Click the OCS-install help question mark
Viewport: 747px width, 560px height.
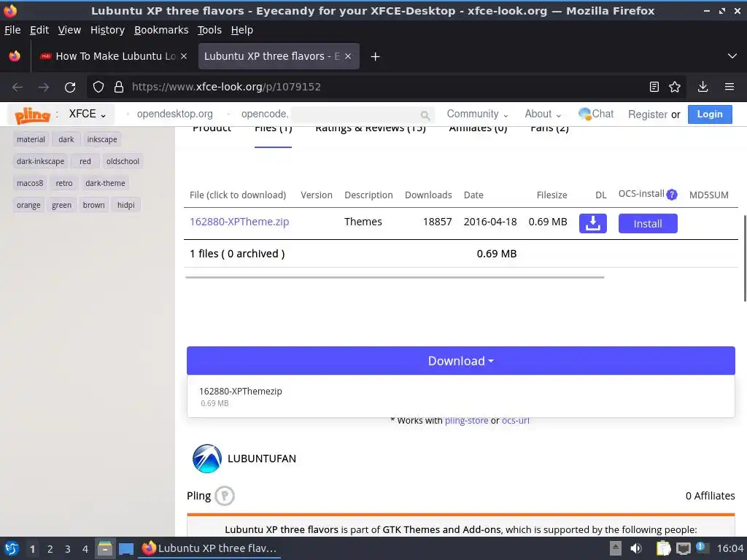[672, 194]
